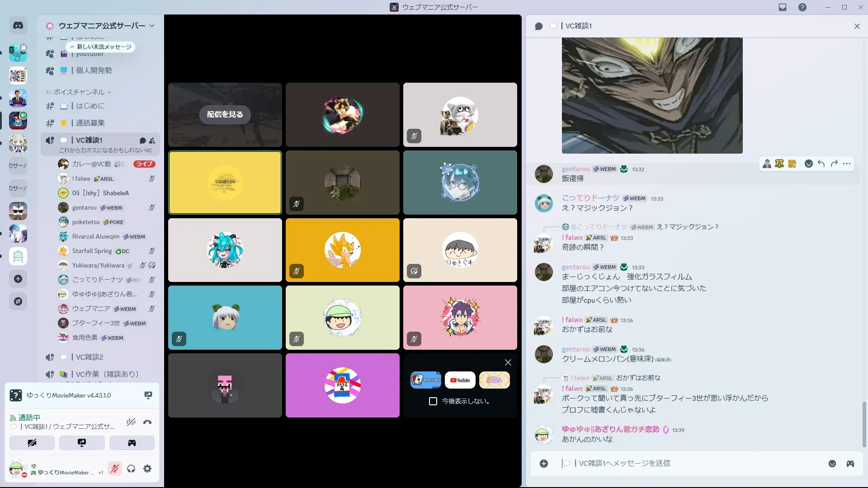
Task: Toggle headphone deafen
Action: 131,469
